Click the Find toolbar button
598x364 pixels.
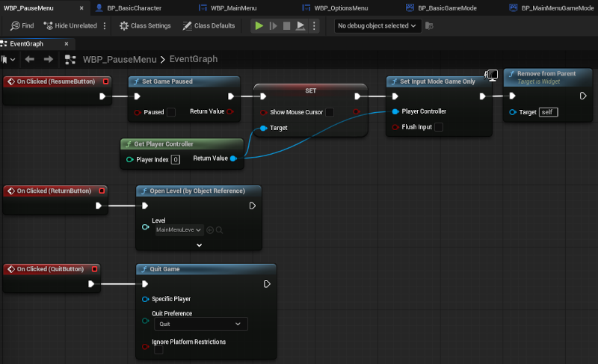(x=22, y=25)
